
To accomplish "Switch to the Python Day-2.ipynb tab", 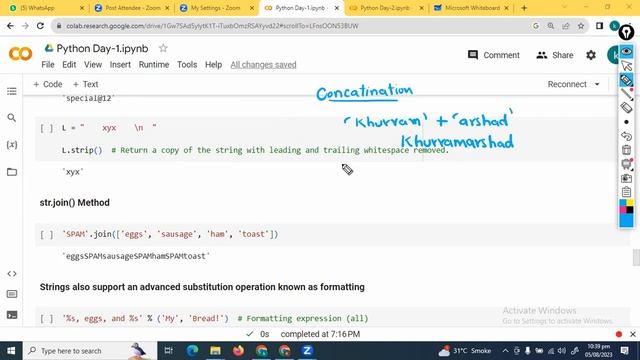I will pyautogui.click(x=386, y=8).
